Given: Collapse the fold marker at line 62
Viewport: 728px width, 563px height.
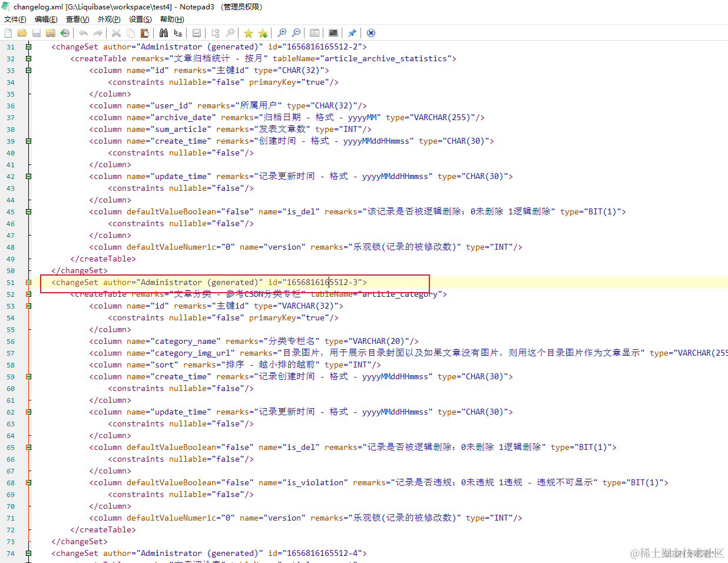Looking at the screenshot, I should click(28, 412).
